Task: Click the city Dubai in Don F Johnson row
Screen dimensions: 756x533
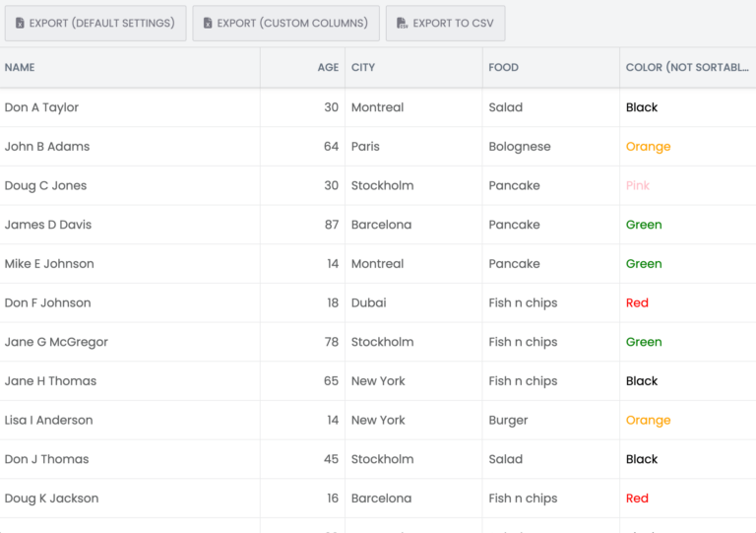Action: 369,302
